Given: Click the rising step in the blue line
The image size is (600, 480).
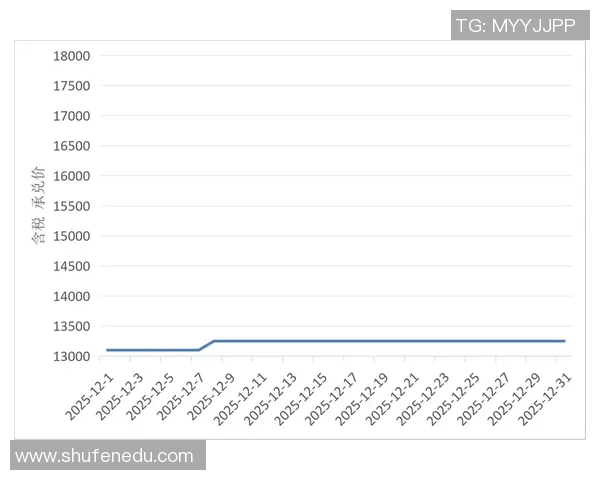Looking at the screenshot, I should point(206,345).
